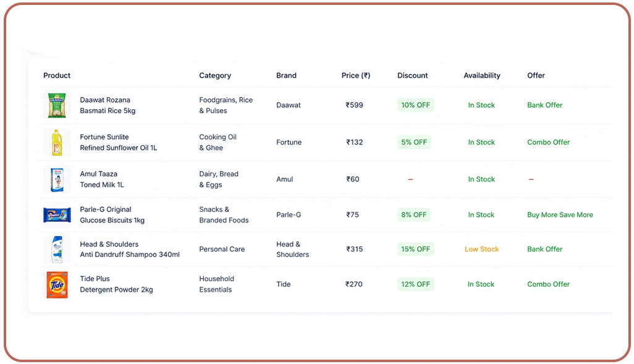The height and width of the screenshot is (364, 634).
Task: Click Amul Taaza Toned Milk 1L name
Action: (102, 179)
